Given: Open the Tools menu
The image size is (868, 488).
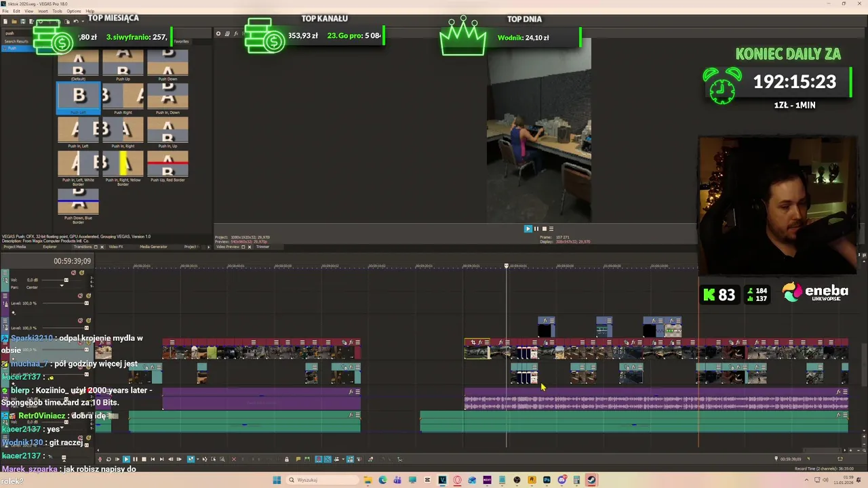Looking at the screenshot, I should (x=57, y=11).
